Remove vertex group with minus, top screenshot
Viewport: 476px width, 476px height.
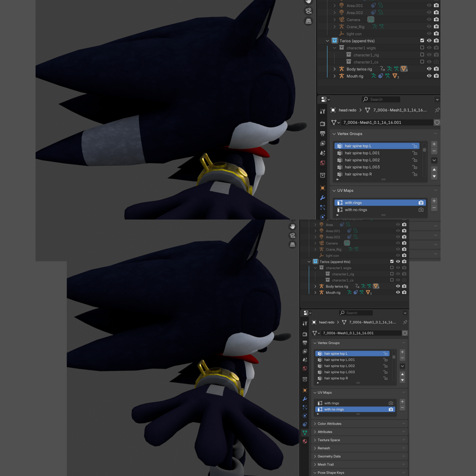434,151
